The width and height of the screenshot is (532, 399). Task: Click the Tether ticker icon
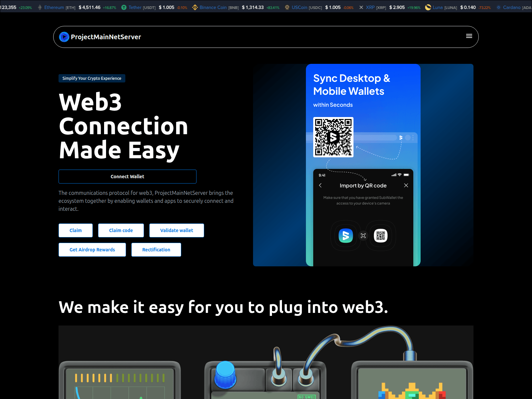pos(124,7)
